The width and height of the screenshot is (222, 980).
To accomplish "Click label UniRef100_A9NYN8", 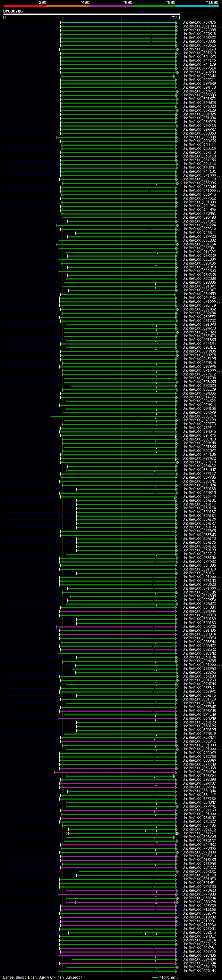I will pyautogui.click(x=199, y=443).
